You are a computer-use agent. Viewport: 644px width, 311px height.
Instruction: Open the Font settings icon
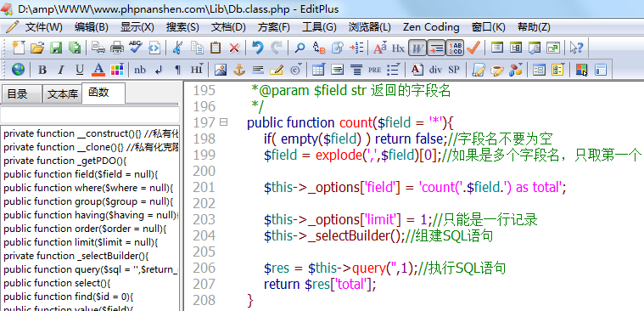pyautogui.click(x=380, y=48)
